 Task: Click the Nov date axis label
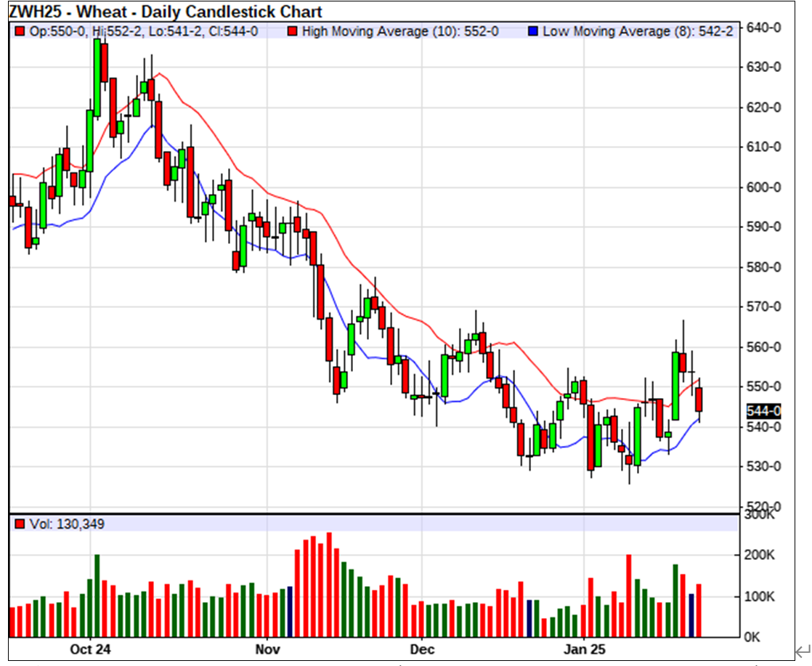[x=267, y=648]
